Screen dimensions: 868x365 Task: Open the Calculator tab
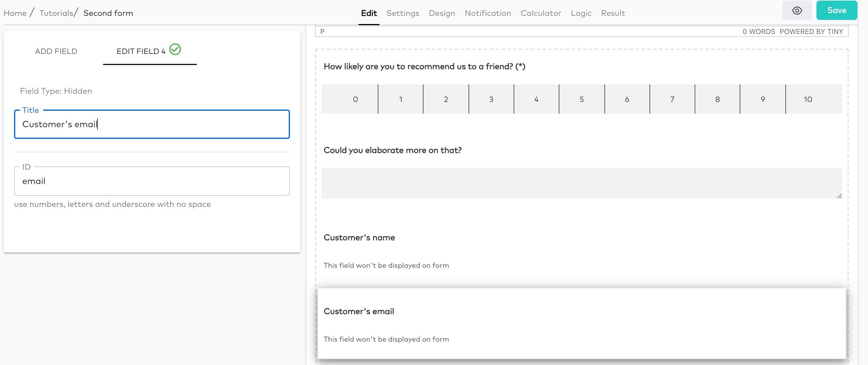point(541,13)
